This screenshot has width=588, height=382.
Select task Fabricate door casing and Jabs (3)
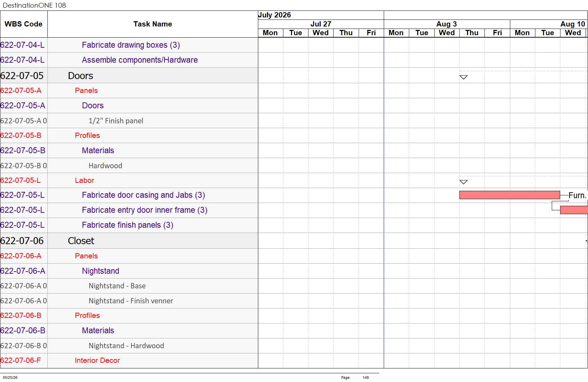pyautogui.click(x=143, y=195)
